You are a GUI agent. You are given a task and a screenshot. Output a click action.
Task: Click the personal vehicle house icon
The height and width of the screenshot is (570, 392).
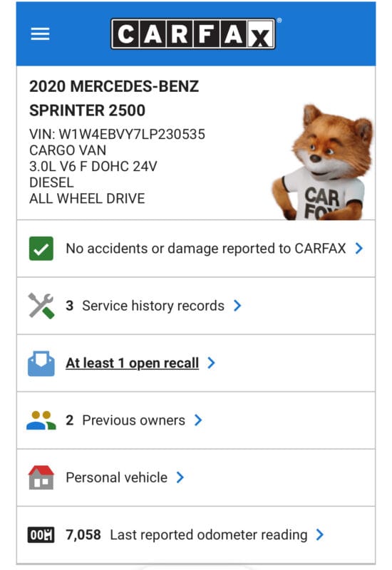[x=41, y=477]
